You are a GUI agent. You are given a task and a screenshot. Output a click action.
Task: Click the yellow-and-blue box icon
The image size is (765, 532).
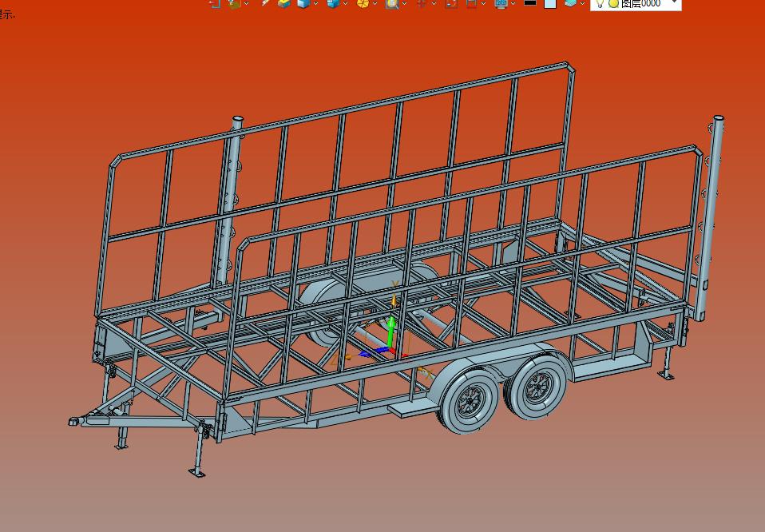coord(284,4)
